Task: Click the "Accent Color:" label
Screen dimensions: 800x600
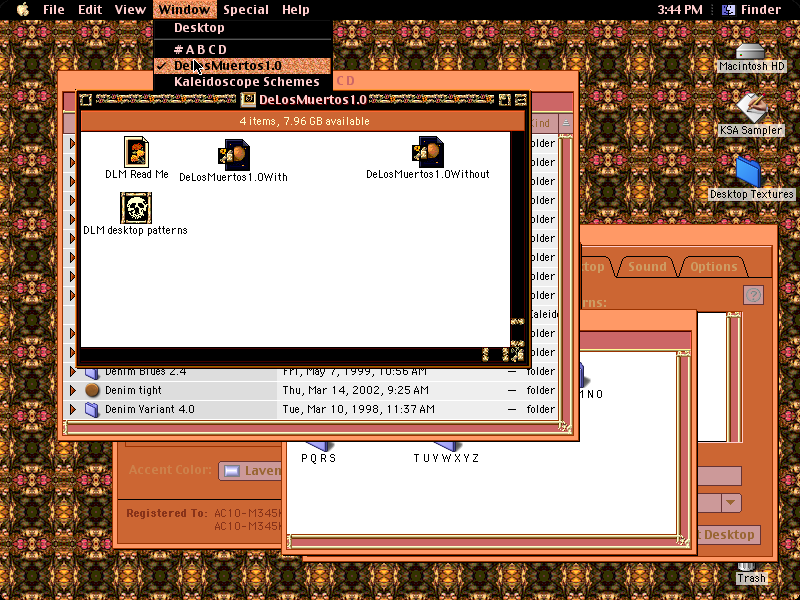Action: (x=170, y=470)
